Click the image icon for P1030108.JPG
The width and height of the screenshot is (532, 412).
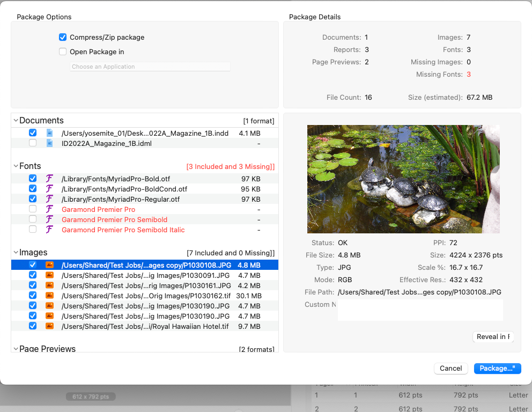coord(49,265)
